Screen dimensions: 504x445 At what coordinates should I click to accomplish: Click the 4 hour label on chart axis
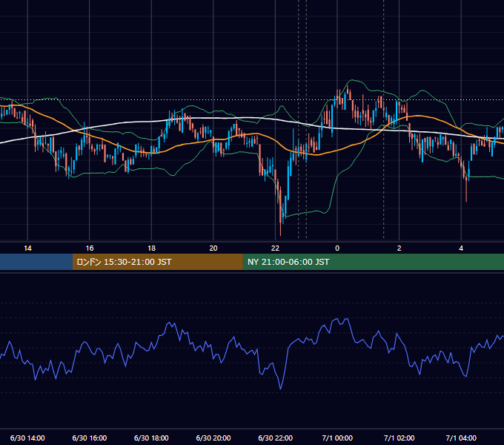point(461,248)
